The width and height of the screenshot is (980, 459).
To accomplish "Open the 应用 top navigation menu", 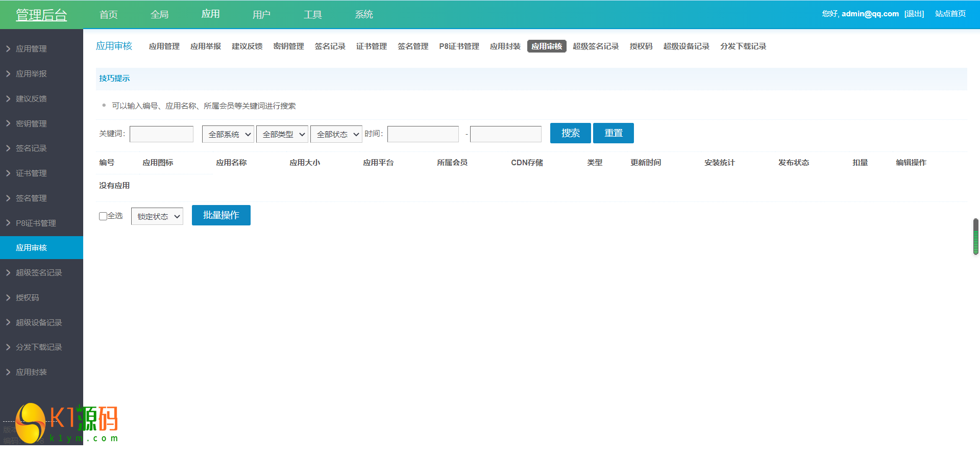I will (x=211, y=14).
